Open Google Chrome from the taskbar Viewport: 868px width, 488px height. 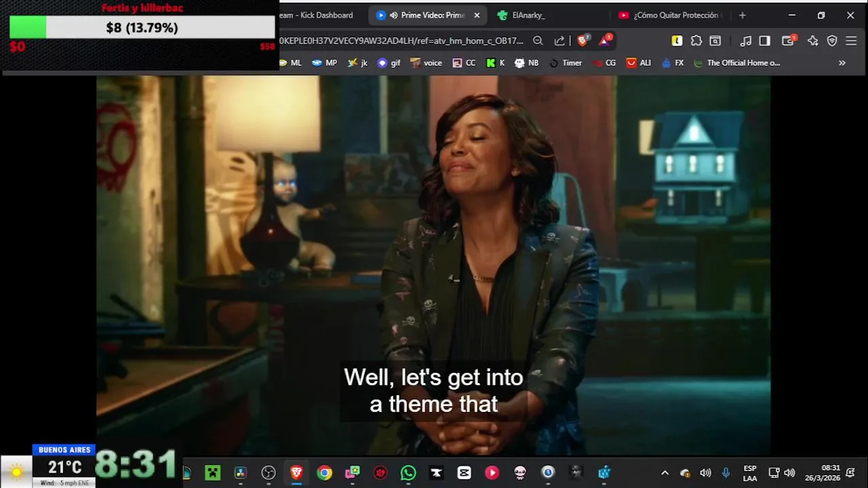pos(324,472)
